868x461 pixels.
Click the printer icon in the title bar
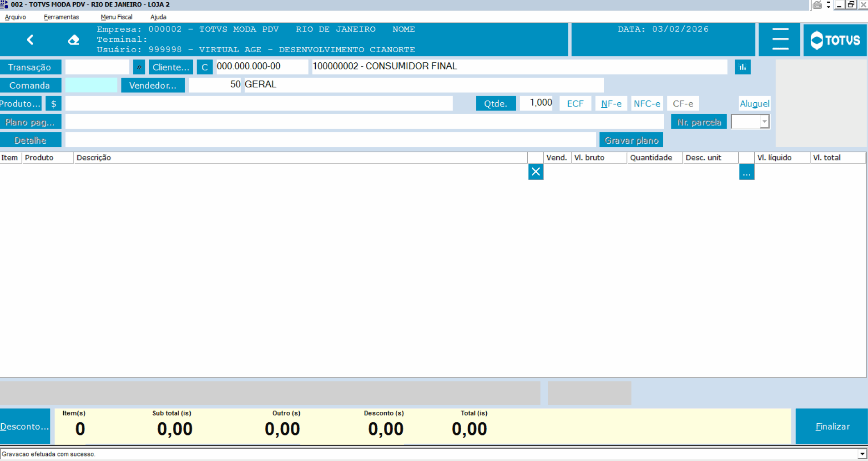tap(817, 5)
